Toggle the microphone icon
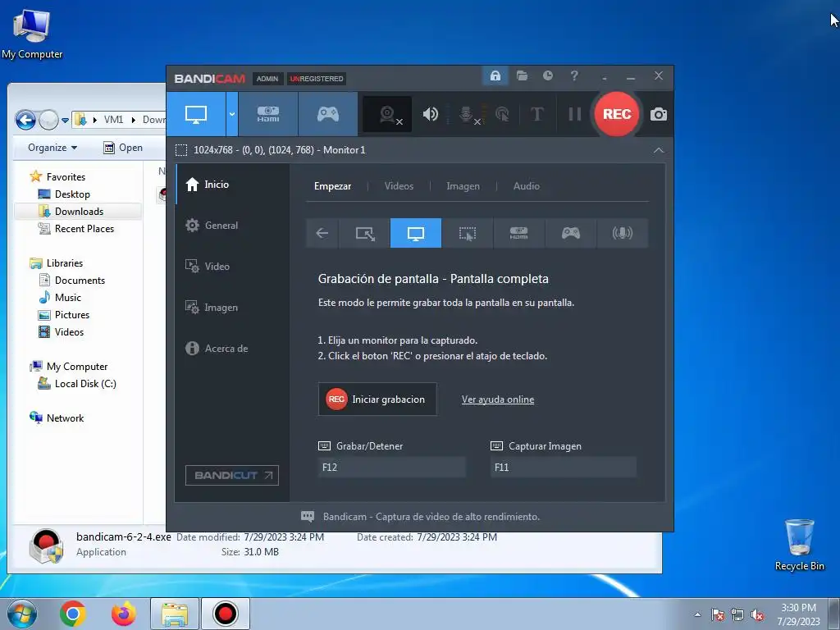This screenshot has height=630, width=840. tap(467, 114)
